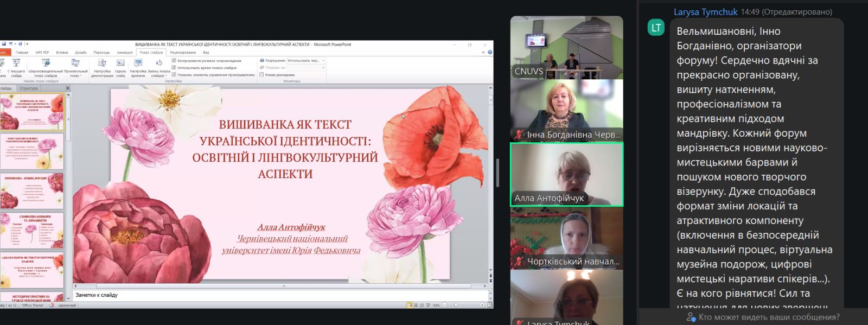Viewport: 868px width, 325px height.
Task: Switch to the Дизайн ribbon tab
Action: pyautogui.click(x=81, y=52)
